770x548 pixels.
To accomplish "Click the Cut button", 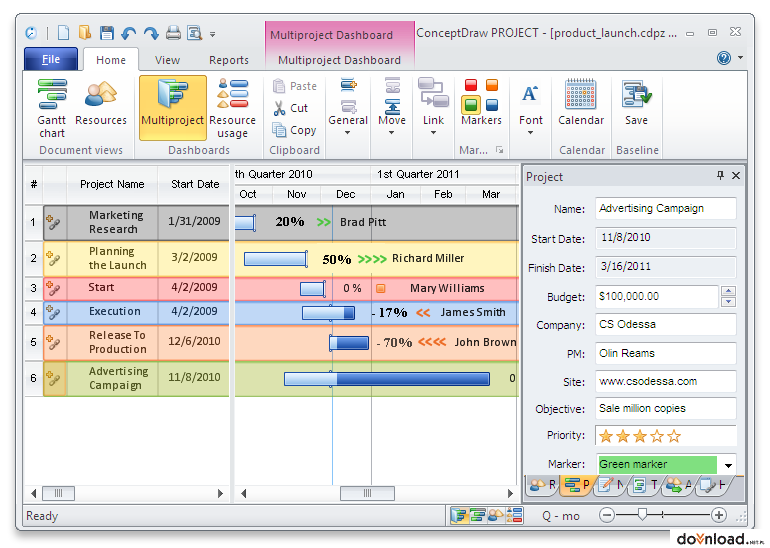I will pos(291,108).
